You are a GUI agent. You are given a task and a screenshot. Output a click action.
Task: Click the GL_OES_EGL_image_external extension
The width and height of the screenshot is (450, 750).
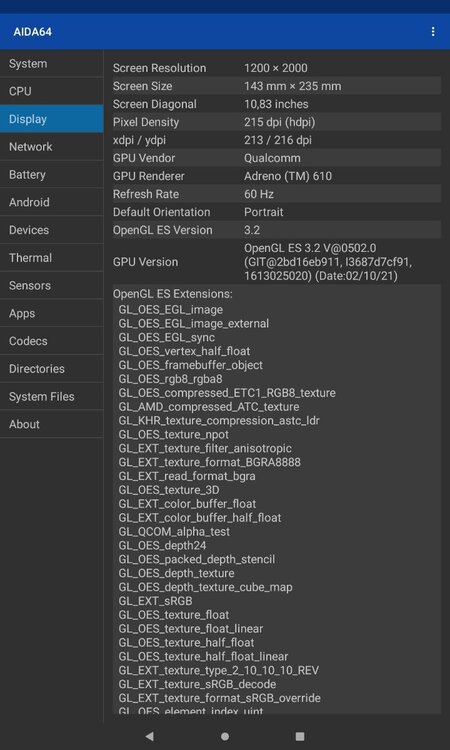(x=194, y=324)
